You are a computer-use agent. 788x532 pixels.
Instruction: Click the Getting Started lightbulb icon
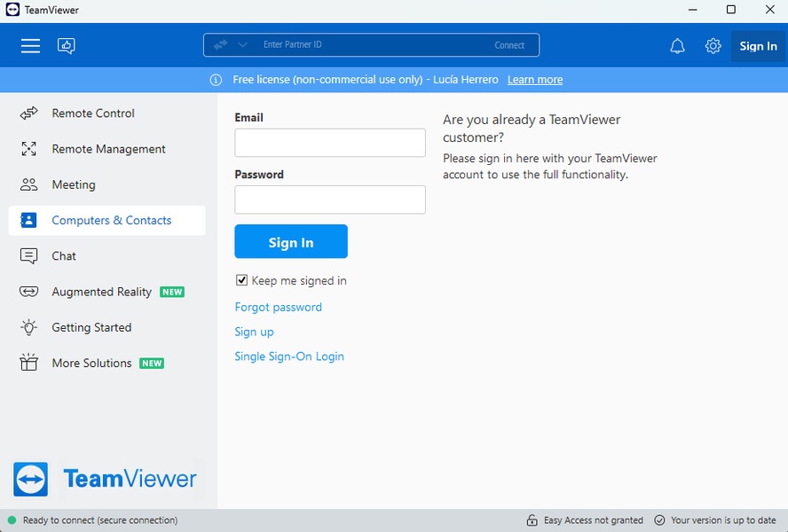coord(29,327)
